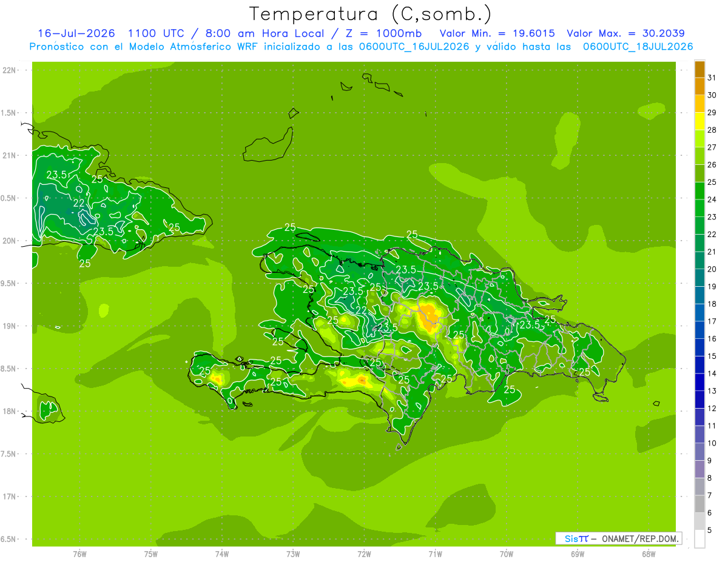Click the '70W' longitude axis label
Screen dimensions: 728x562
point(507,554)
